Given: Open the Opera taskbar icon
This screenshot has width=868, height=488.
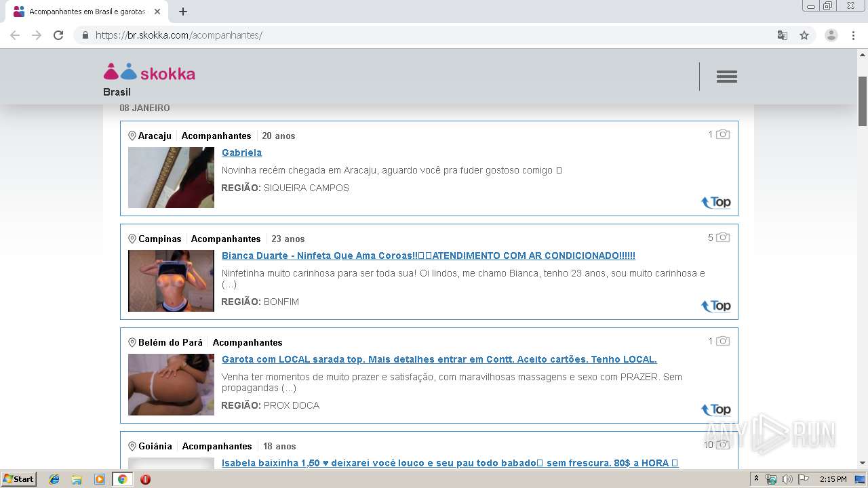Looking at the screenshot, I should [x=145, y=479].
